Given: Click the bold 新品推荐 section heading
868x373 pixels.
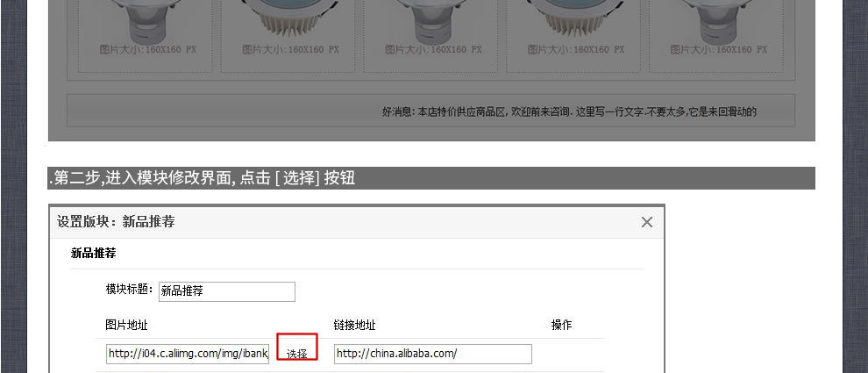Looking at the screenshot, I should pyautogui.click(x=94, y=254).
